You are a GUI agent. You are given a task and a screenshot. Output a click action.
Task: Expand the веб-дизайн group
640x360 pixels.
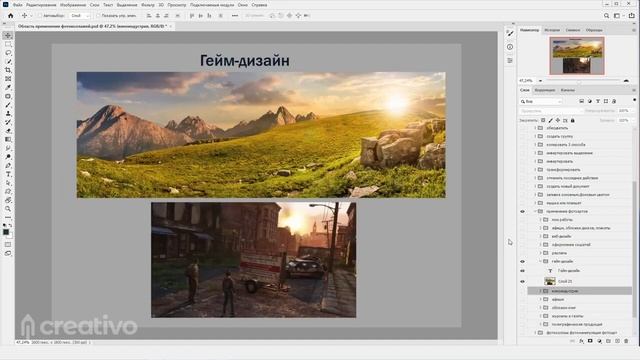[x=540, y=236]
